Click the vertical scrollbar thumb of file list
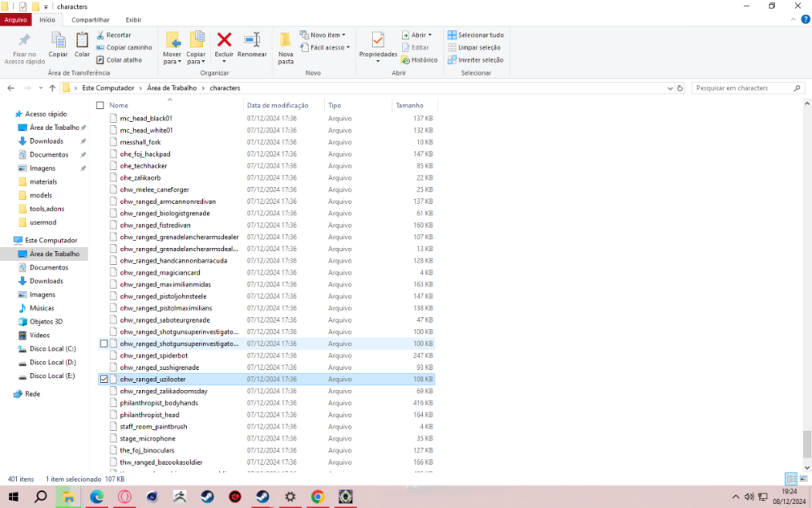 click(806, 443)
